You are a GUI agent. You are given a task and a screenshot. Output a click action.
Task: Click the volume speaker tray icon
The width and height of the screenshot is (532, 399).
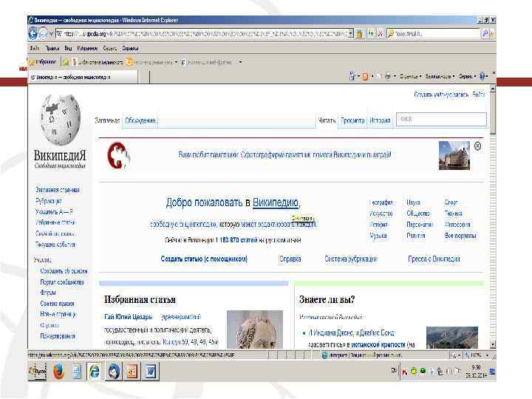(x=449, y=371)
